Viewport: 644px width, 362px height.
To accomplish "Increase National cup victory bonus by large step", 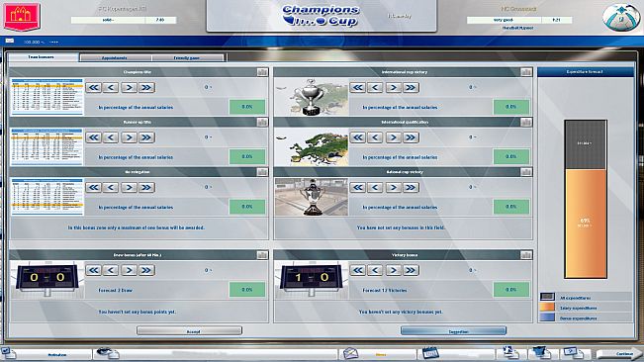I will point(411,188).
